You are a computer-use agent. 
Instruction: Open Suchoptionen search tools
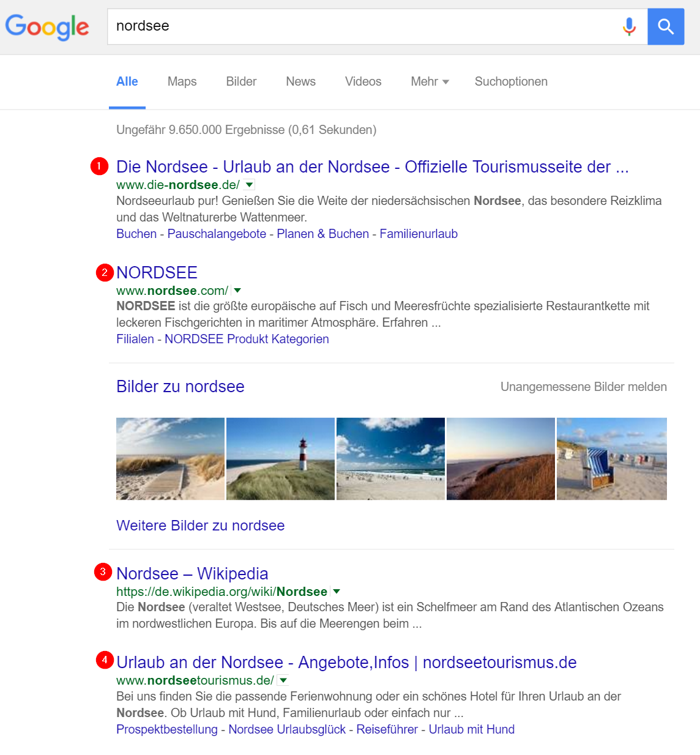511,81
